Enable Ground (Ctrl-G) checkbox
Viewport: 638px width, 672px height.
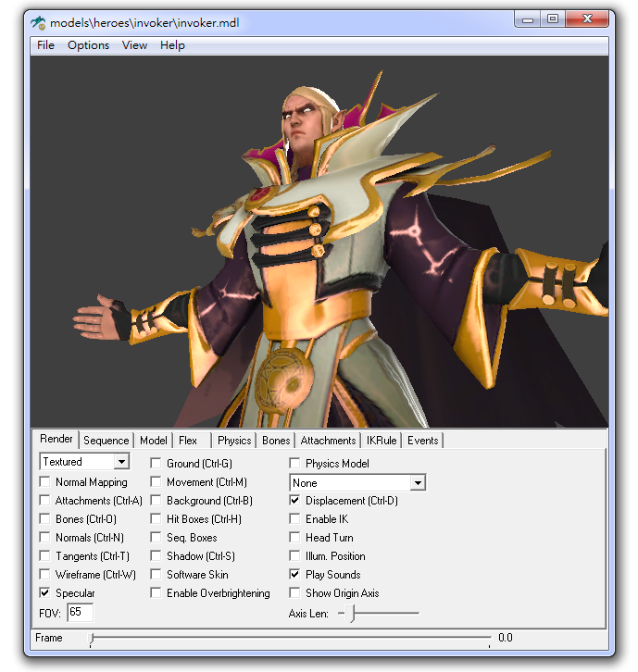[x=156, y=463]
